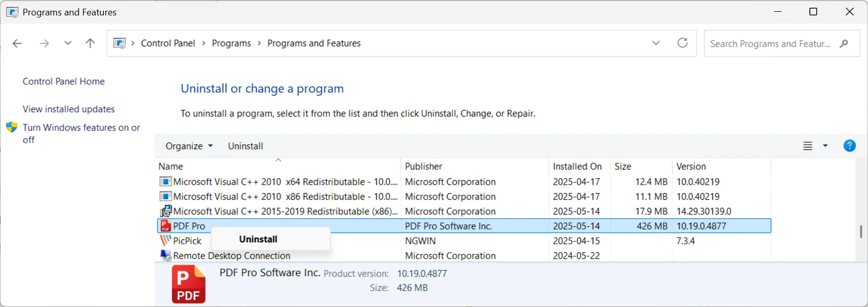Screen dimensions: 868x307
Task: Refresh the Programs and Features list
Action: coord(682,43)
